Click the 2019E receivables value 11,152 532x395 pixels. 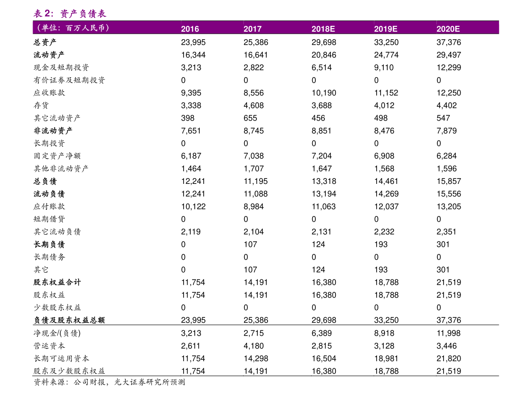click(386, 93)
